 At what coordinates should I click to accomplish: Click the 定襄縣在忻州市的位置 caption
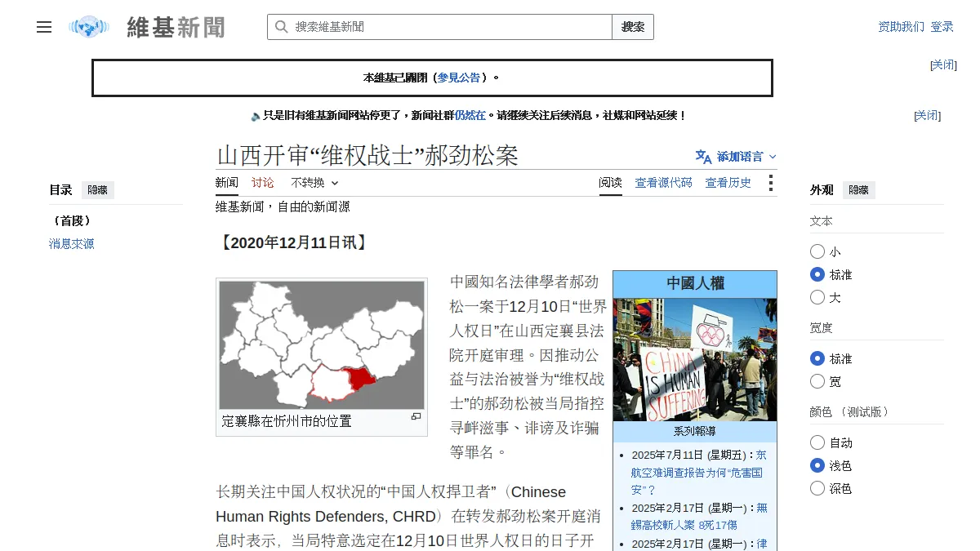(x=287, y=421)
